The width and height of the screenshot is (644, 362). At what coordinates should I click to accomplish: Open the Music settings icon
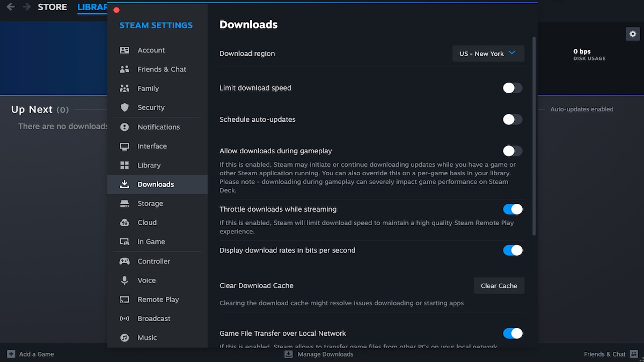pyautogui.click(x=125, y=337)
